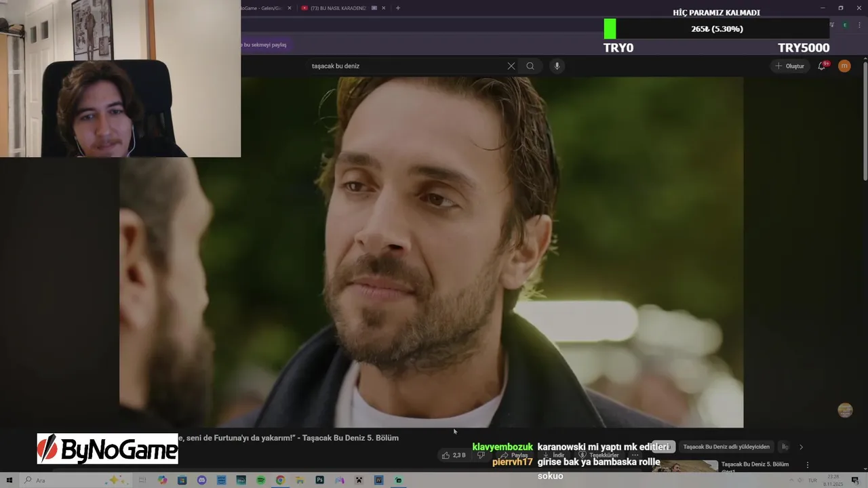Click the İndir download button

point(553,455)
